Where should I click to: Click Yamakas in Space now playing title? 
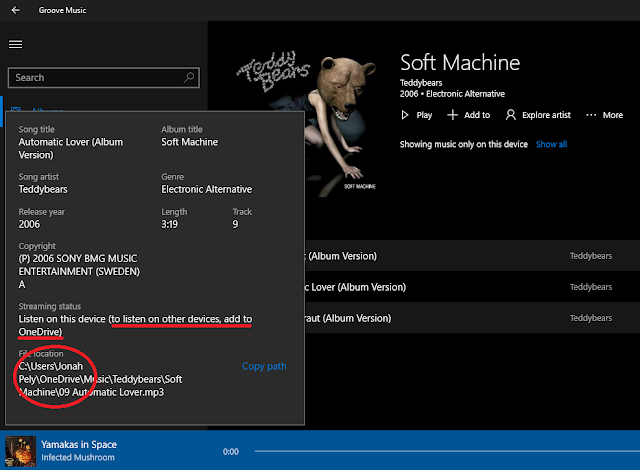pyautogui.click(x=79, y=444)
